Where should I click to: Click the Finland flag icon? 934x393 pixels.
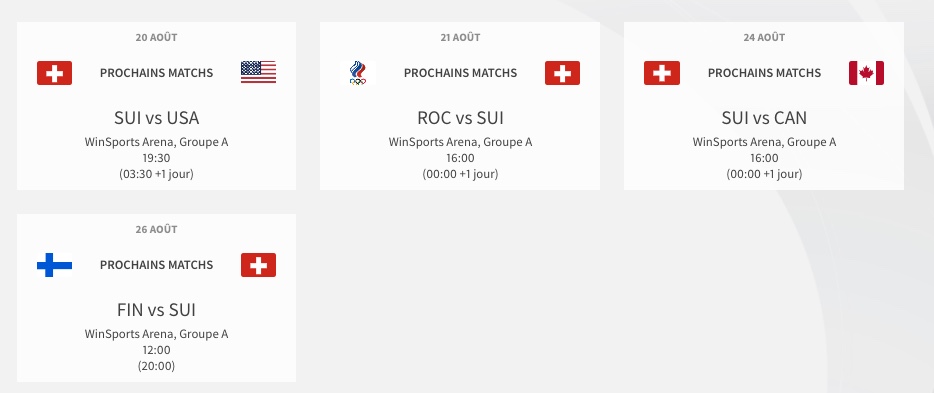(x=54, y=265)
